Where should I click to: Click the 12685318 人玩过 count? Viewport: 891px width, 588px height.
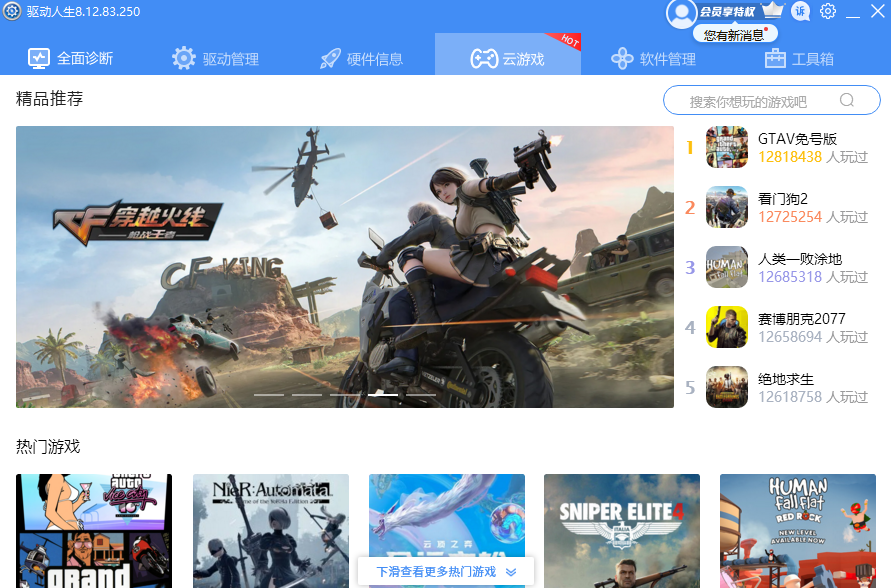pos(813,277)
